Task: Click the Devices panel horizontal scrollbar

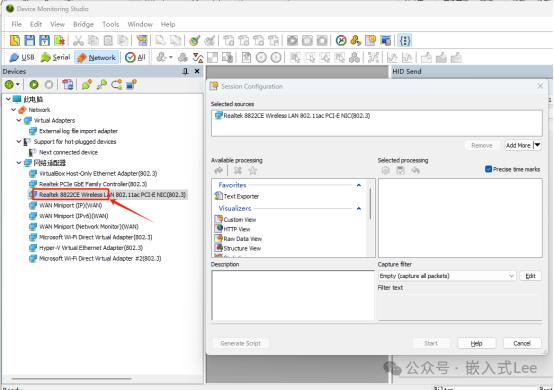Action: click(72, 379)
